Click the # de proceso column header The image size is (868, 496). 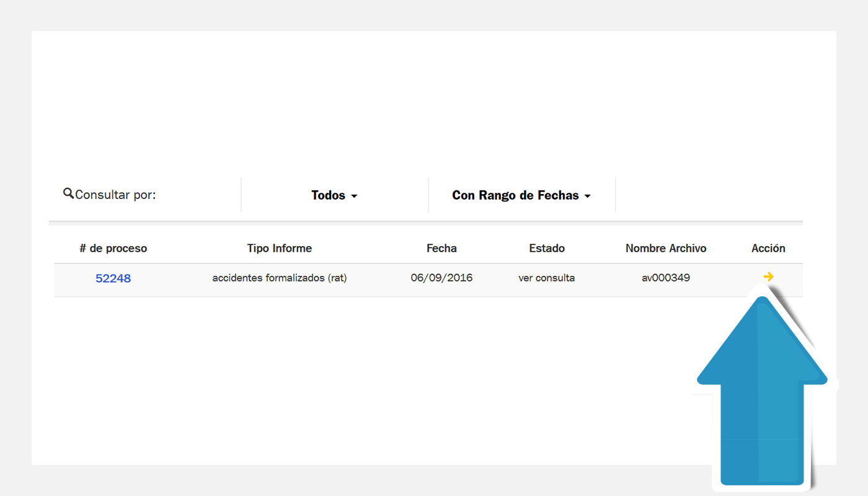(113, 248)
